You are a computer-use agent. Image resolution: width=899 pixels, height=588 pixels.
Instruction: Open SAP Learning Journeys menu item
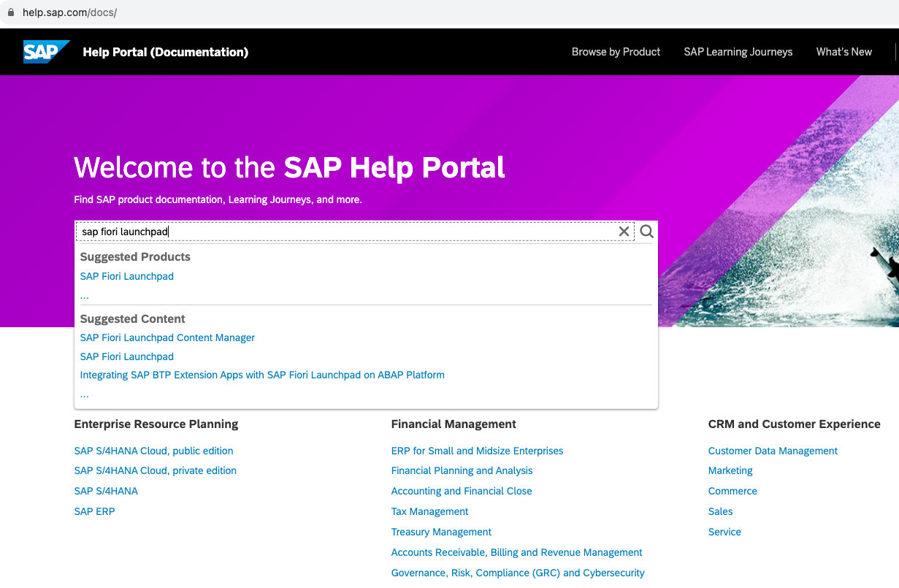click(738, 52)
